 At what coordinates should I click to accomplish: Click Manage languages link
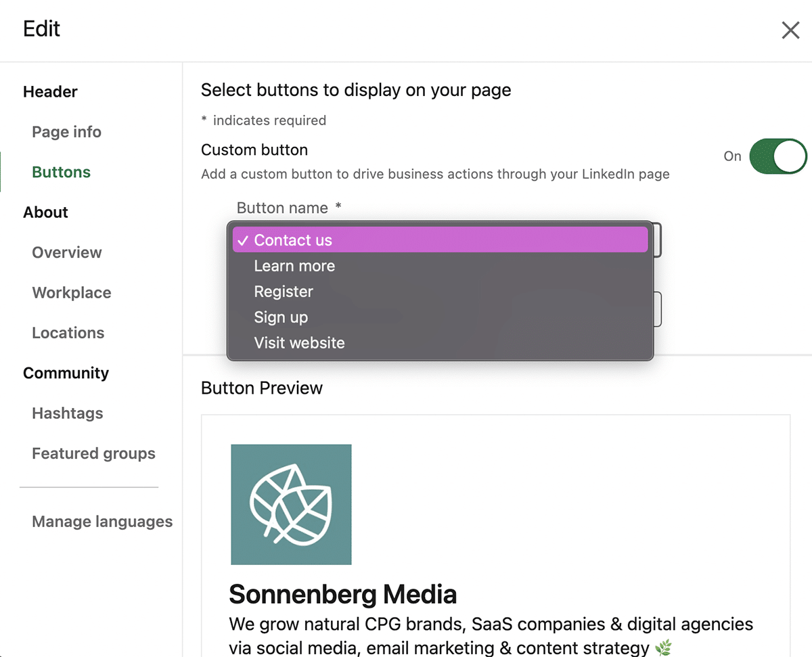(x=102, y=522)
